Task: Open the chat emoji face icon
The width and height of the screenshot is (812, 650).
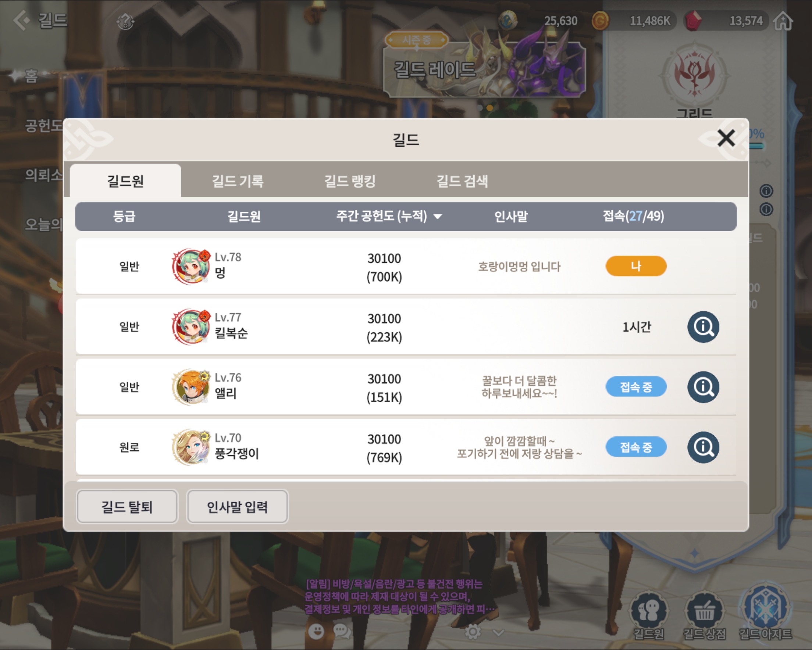Action: tap(316, 631)
